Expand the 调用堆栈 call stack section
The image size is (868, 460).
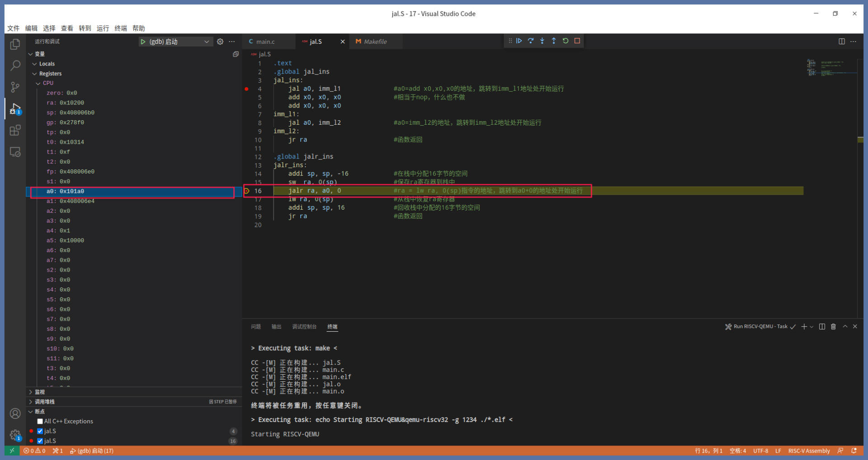pos(45,402)
